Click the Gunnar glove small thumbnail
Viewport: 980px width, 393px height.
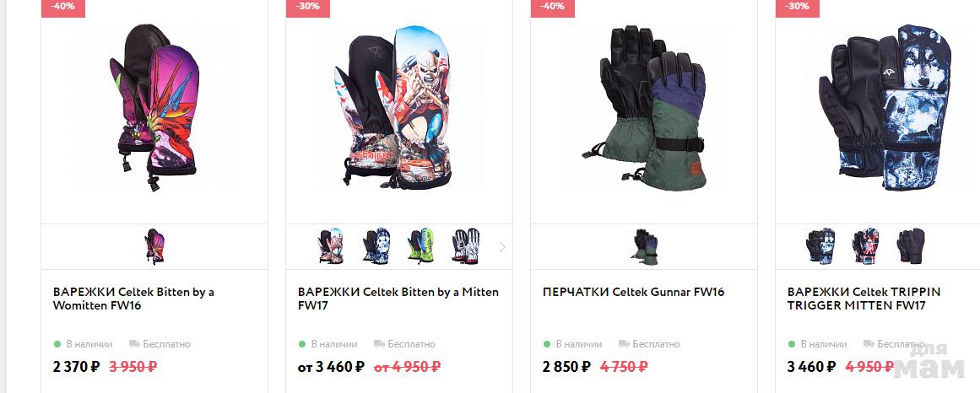(x=644, y=247)
